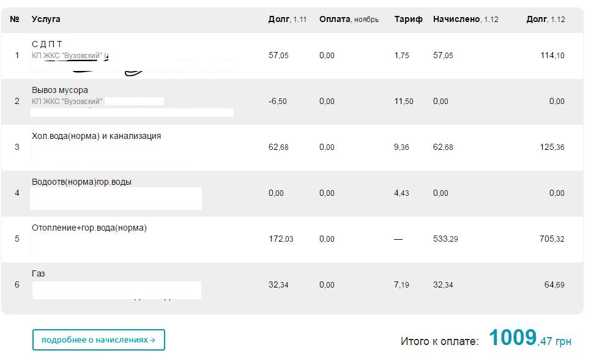The width and height of the screenshot is (594, 364).
Task: Select the Вывоз мусора service row
Action: tap(292, 102)
